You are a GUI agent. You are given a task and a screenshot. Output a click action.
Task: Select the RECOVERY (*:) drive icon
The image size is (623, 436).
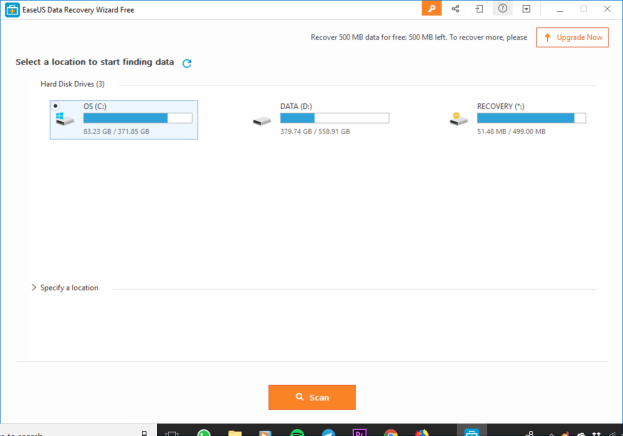tap(459, 119)
